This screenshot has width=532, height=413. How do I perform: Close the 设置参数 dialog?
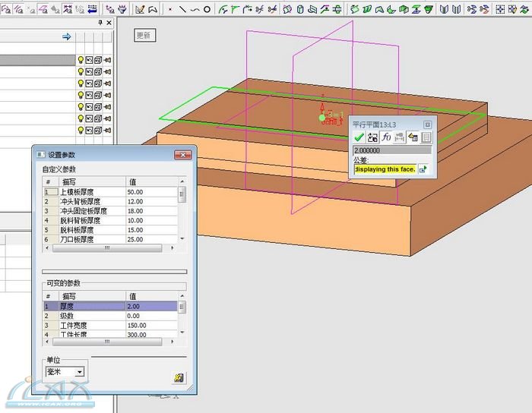(182, 155)
